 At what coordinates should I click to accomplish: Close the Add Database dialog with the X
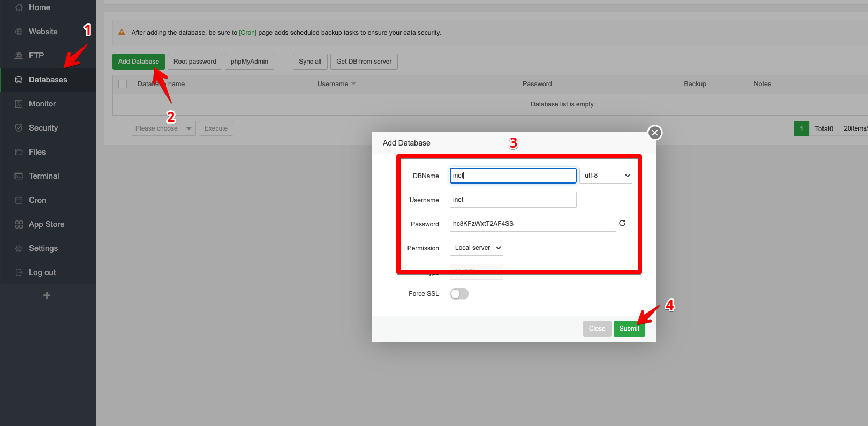(x=655, y=133)
